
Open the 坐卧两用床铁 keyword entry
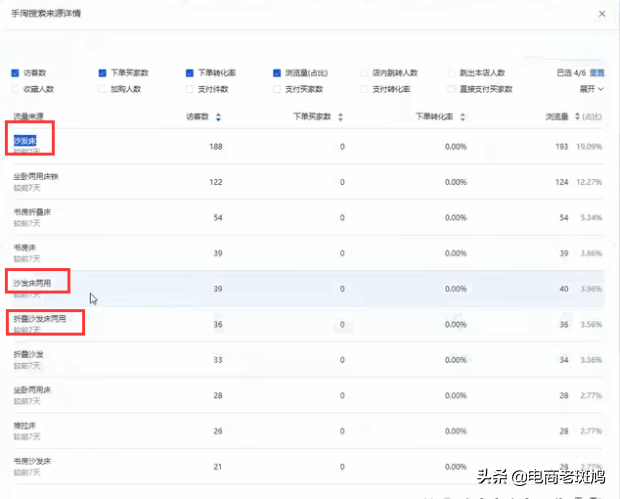(x=36, y=177)
